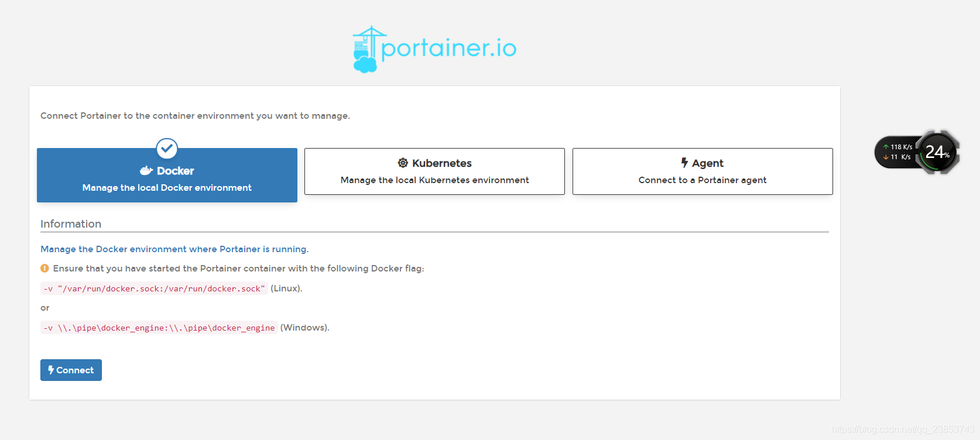The width and height of the screenshot is (980, 440).
Task: Click the checkmark badge above Docker
Action: pyautogui.click(x=167, y=149)
